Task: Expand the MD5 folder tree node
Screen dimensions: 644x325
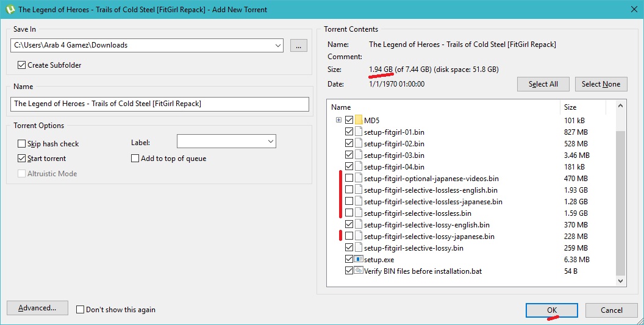Action: click(x=338, y=120)
